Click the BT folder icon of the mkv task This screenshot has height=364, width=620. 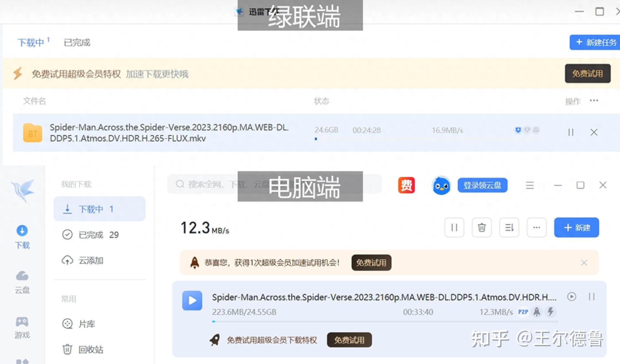coord(33,133)
